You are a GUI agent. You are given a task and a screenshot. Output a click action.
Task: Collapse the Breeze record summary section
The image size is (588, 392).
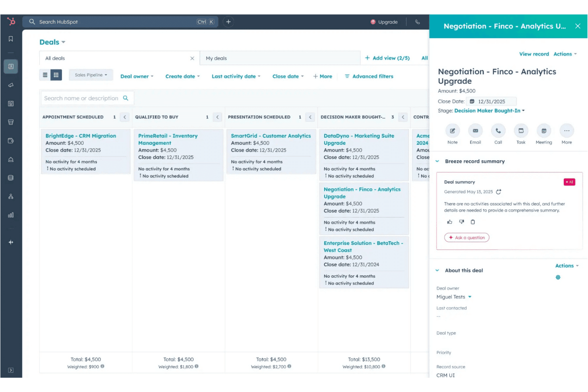437,162
